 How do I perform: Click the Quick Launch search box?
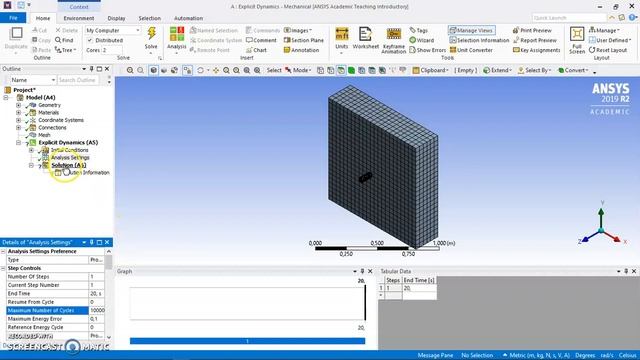click(x=569, y=18)
